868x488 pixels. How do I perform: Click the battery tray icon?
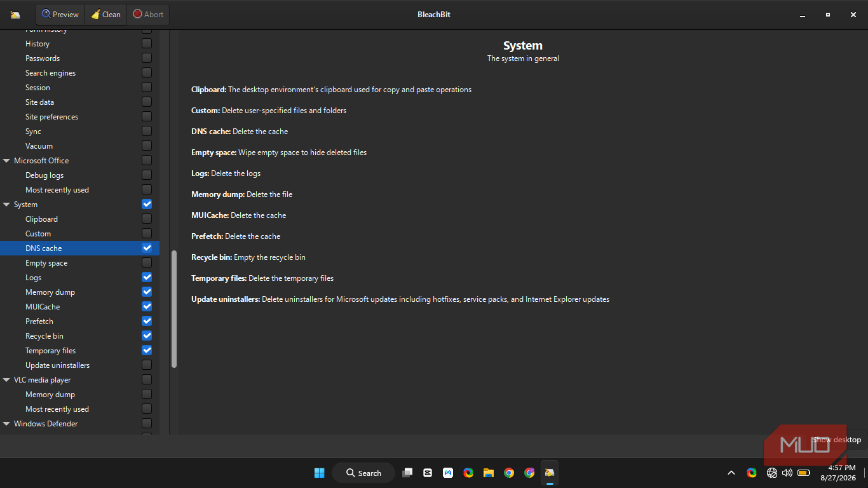pos(803,473)
